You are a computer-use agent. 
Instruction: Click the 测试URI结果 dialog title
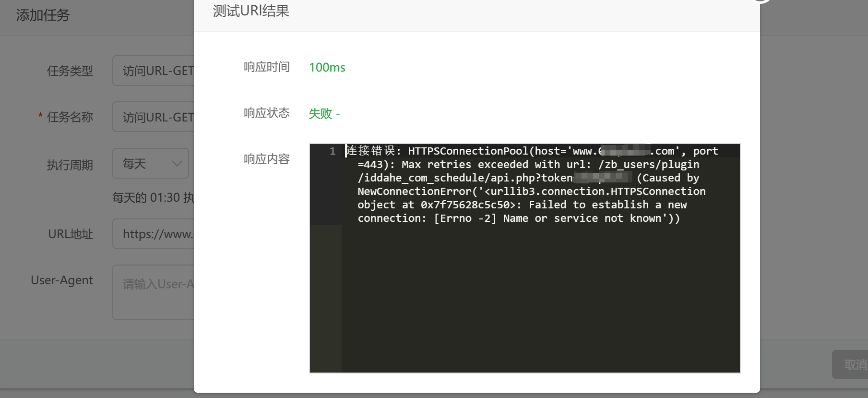pyautogui.click(x=251, y=11)
